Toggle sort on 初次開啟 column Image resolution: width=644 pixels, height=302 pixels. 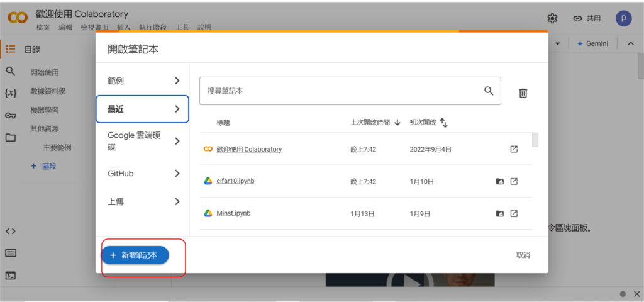[x=443, y=123]
